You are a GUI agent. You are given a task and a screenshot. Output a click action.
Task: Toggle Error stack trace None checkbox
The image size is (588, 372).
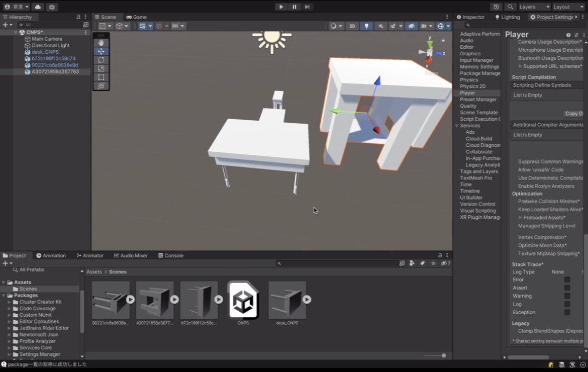tap(567, 280)
